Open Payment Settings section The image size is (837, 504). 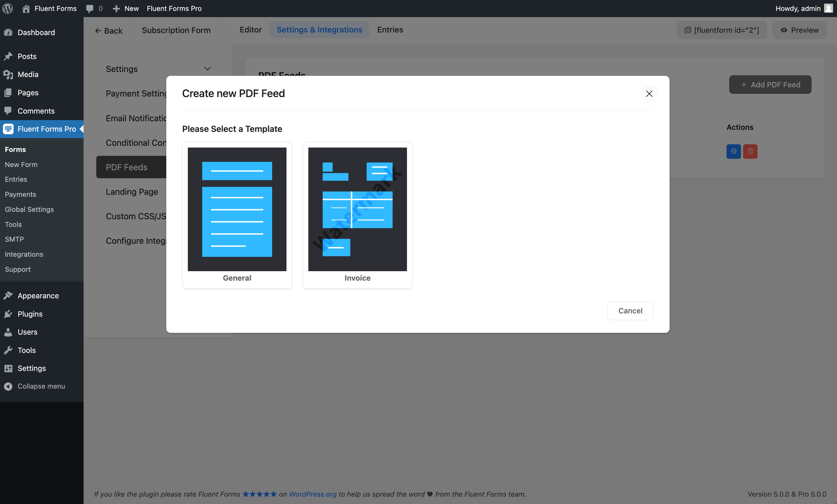[x=136, y=93]
